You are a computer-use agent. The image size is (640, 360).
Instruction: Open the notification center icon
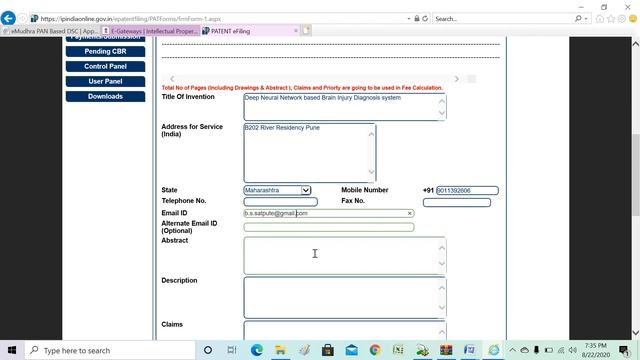pyautogui.click(x=624, y=350)
